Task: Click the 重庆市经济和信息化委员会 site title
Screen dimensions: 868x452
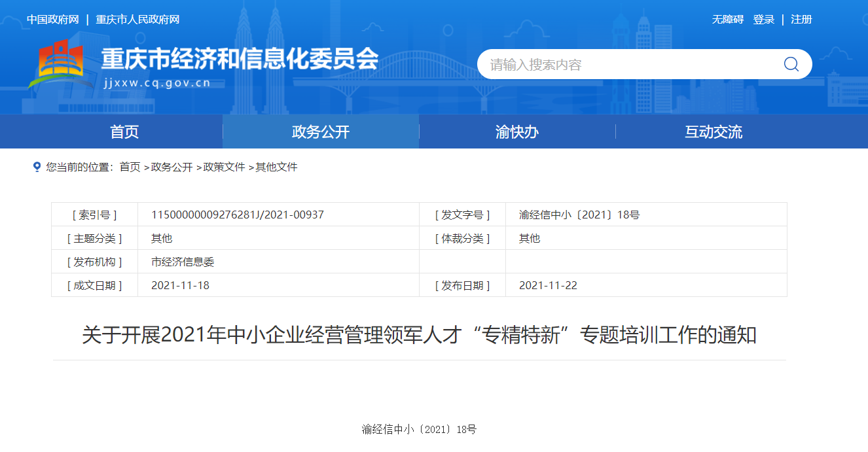Action: (240, 60)
